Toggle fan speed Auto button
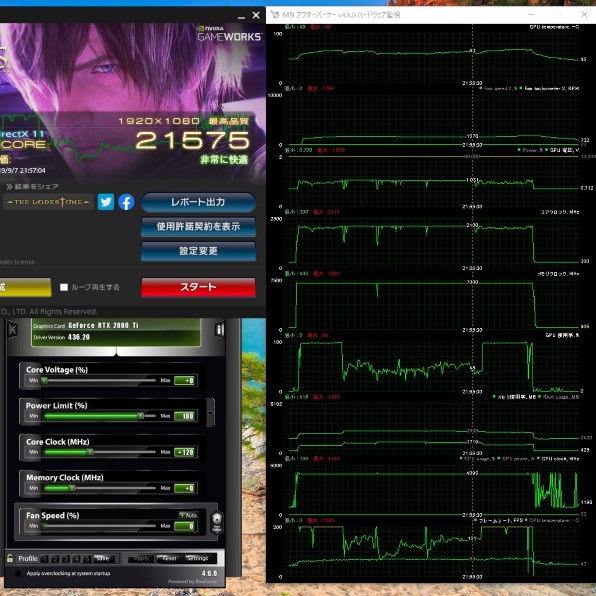Image resolution: width=596 pixels, height=596 pixels. tap(188, 515)
